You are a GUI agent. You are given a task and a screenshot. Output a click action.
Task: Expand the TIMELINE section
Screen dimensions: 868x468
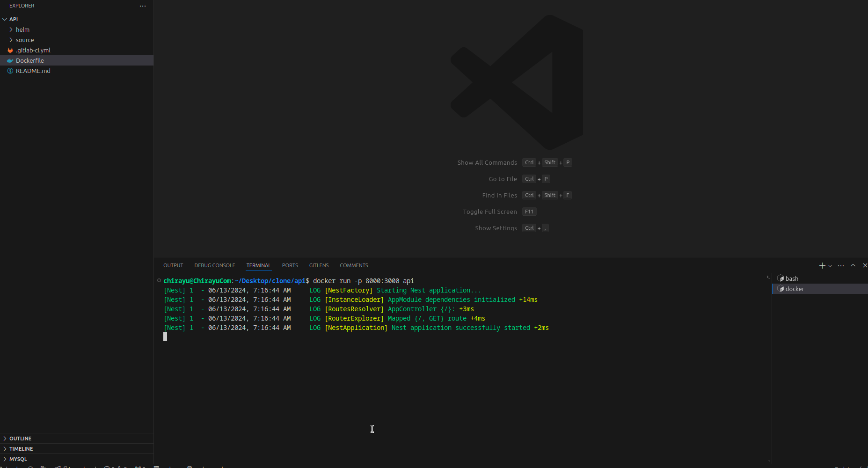click(x=77, y=449)
